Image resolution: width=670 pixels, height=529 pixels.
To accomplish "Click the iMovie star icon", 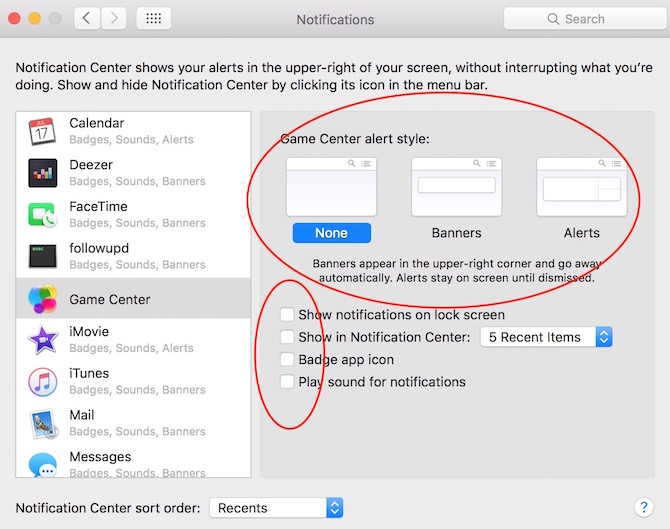I will [x=42, y=340].
